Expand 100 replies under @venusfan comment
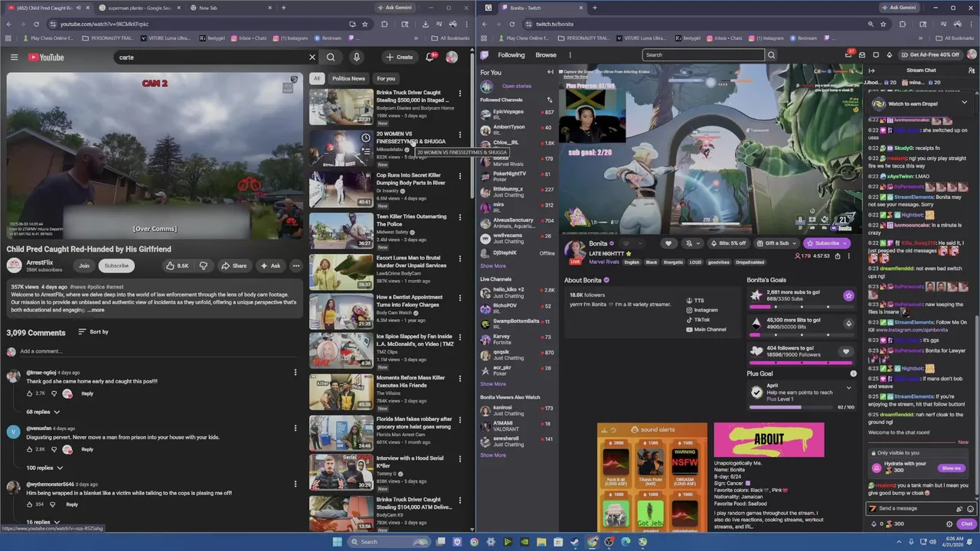Screen dimensions: 980x551 [x=44, y=468]
